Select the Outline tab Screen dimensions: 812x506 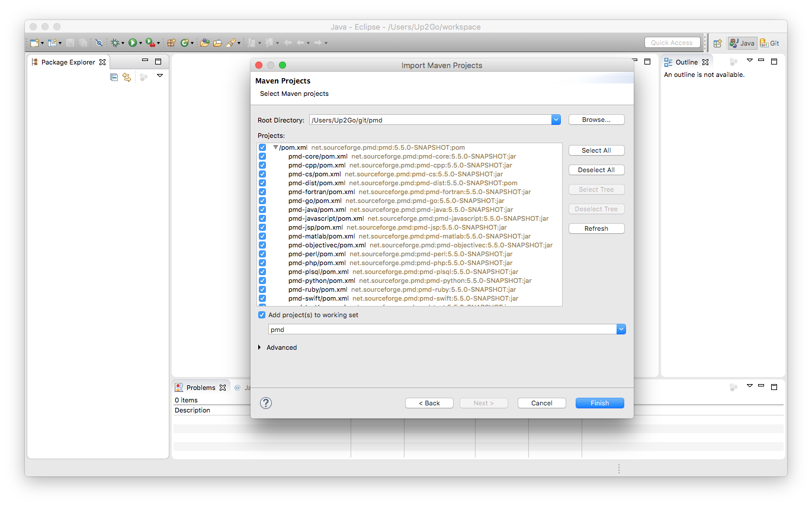click(686, 62)
